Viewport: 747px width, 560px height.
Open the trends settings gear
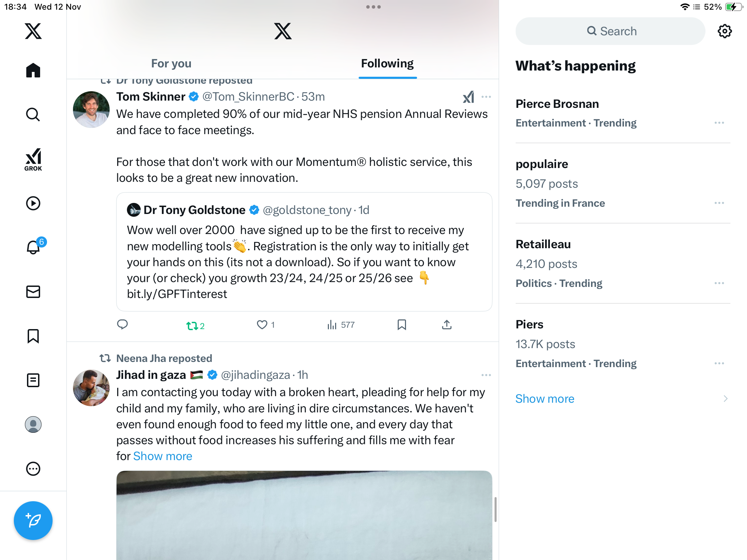(x=725, y=31)
